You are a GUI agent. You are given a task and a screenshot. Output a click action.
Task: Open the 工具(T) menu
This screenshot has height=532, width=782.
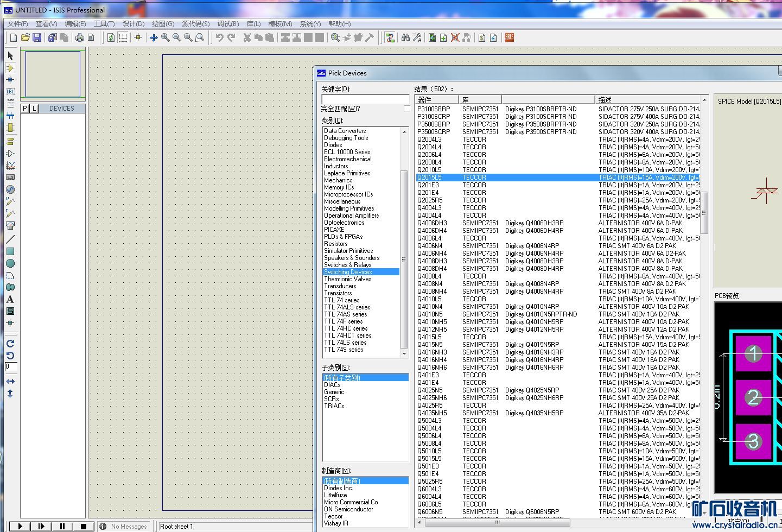coord(104,24)
